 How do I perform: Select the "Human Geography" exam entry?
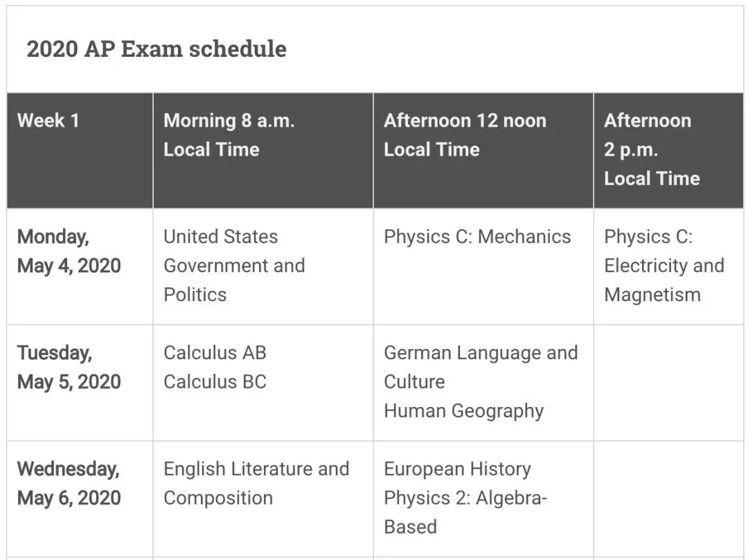pyautogui.click(x=463, y=411)
